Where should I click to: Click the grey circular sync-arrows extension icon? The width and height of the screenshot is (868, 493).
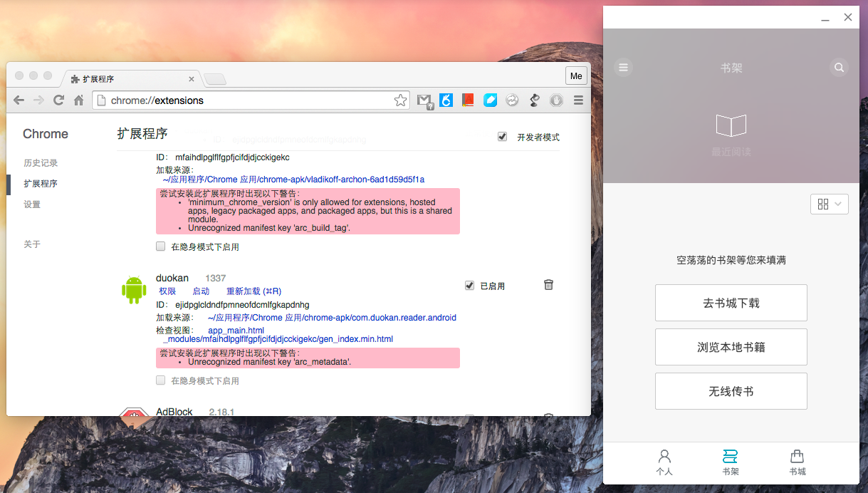point(512,100)
